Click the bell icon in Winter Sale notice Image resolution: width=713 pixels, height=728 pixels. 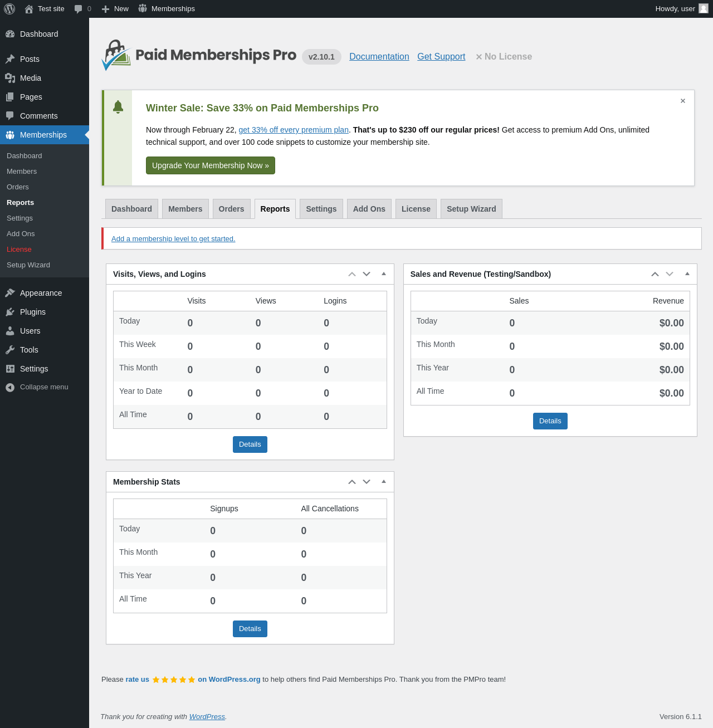[x=118, y=107]
